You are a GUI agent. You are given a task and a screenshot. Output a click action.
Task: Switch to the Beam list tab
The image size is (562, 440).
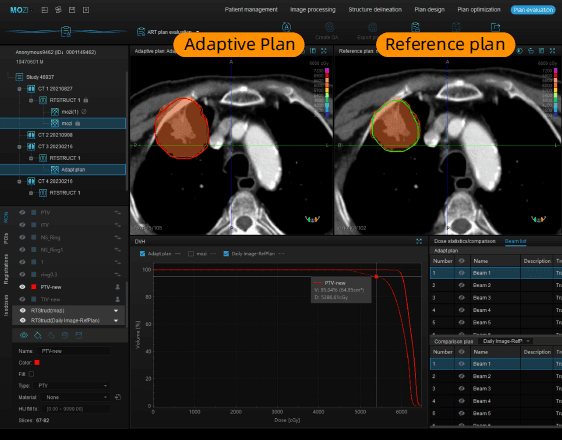(515, 241)
